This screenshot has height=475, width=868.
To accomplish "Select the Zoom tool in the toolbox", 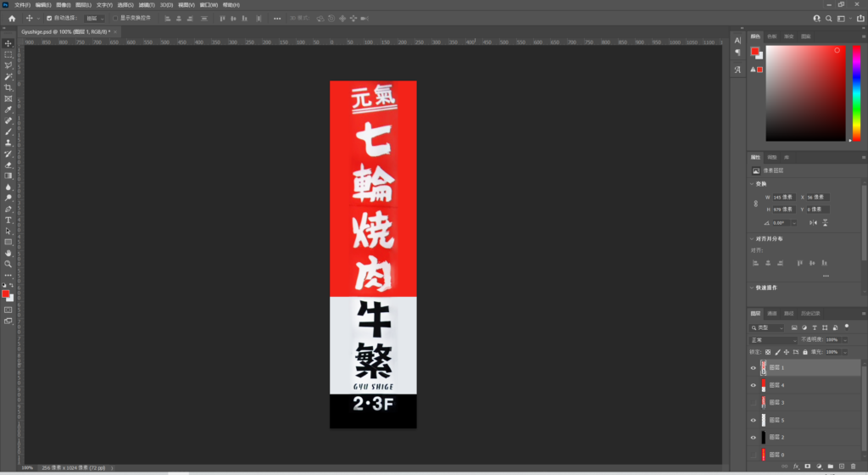I will point(8,264).
